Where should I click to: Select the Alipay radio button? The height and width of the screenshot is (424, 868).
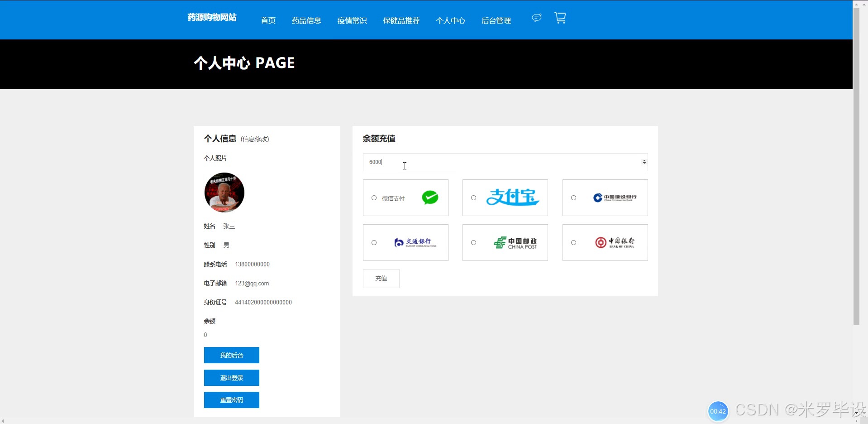pos(473,198)
